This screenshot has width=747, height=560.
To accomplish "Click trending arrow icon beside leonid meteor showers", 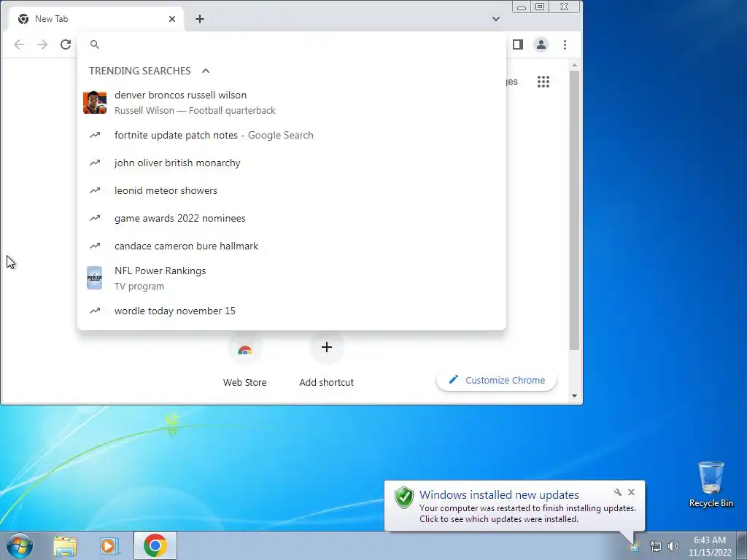I will [x=95, y=190].
